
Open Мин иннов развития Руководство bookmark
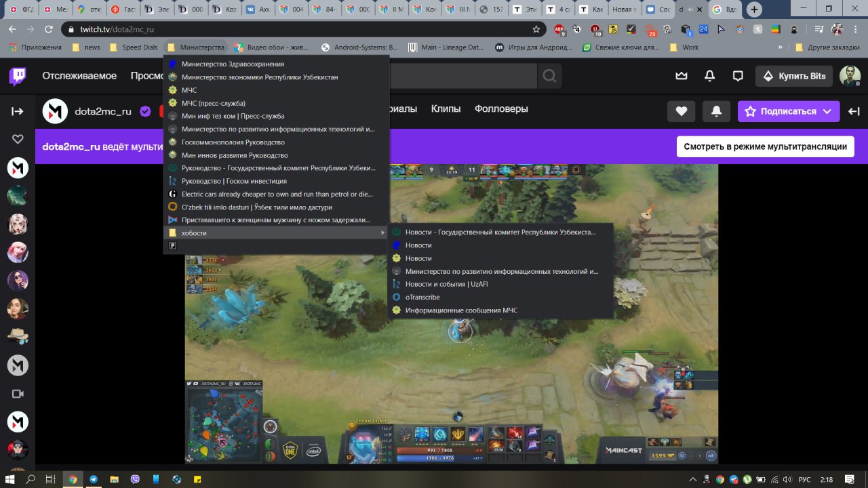[x=277, y=155]
